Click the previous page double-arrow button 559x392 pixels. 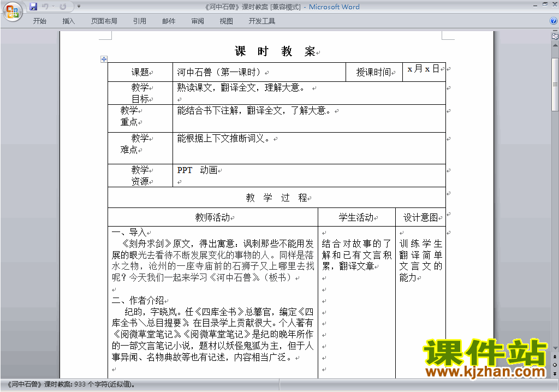[x=555, y=357]
